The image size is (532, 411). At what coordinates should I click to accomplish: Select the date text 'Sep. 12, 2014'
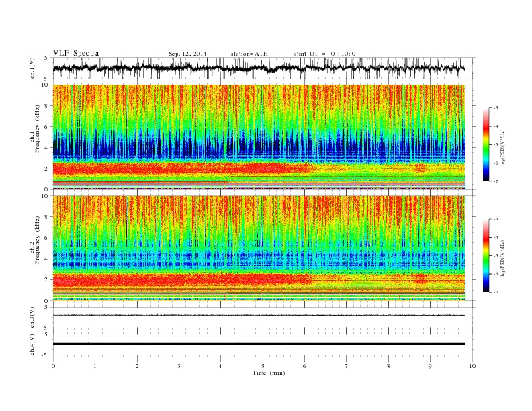tap(187, 54)
